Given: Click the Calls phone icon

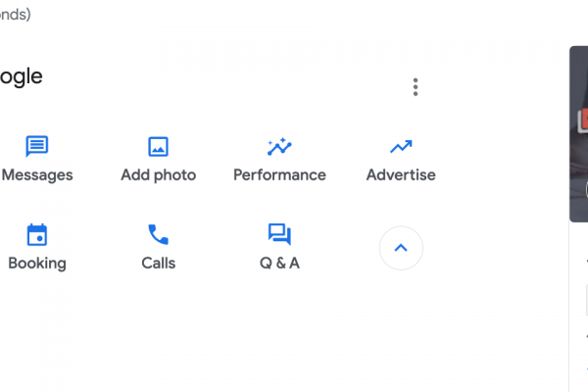Looking at the screenshot, I should pos(158,235).
